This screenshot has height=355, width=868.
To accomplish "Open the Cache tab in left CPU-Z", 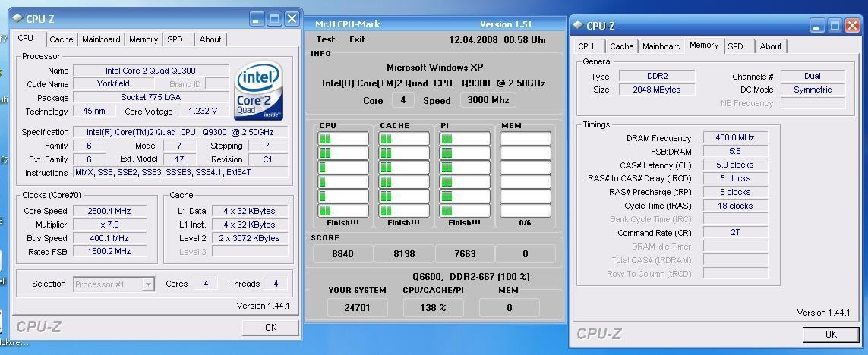I will coord(61,39).
